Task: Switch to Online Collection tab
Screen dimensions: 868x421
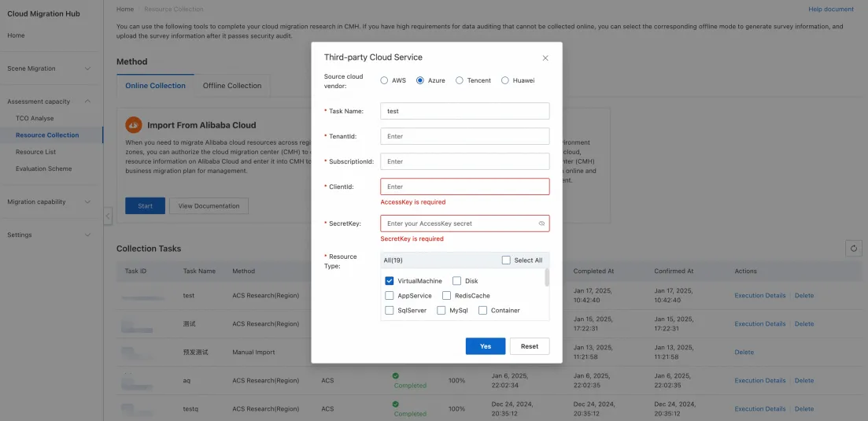Action: pyautogui.click(x=156, y=86)
